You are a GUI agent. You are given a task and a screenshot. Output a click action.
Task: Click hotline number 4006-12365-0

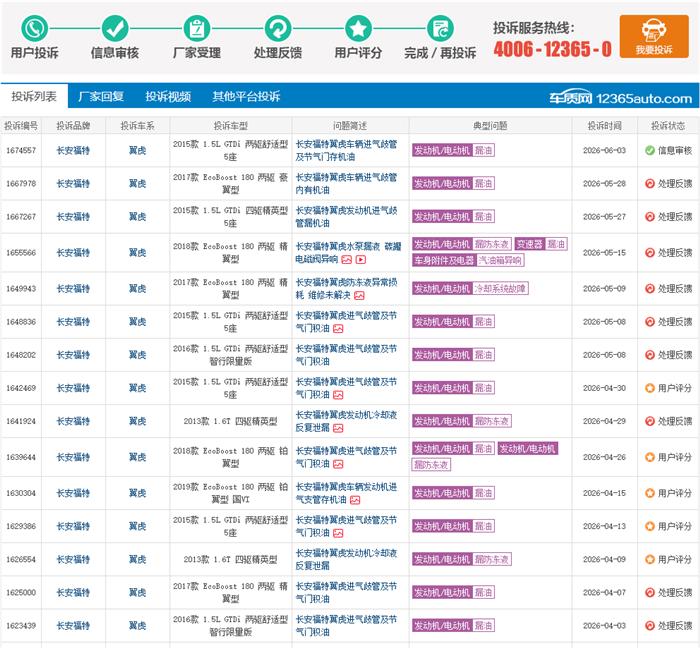[x=553, y=49]
